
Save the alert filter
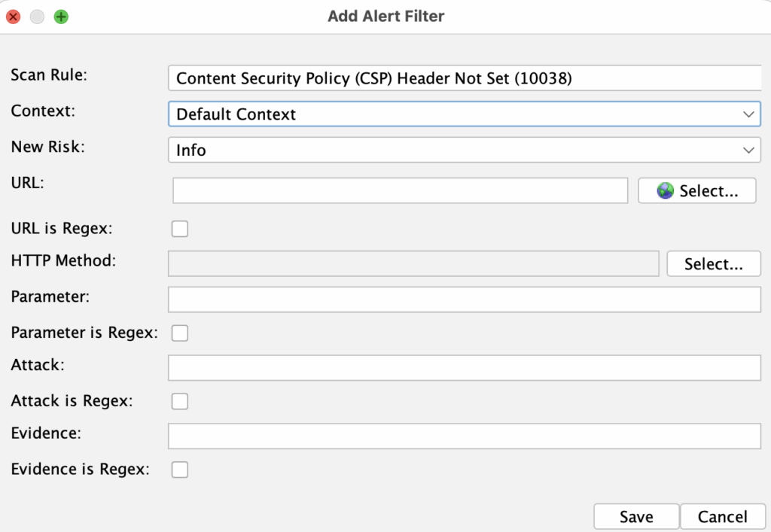click(635, 516)
